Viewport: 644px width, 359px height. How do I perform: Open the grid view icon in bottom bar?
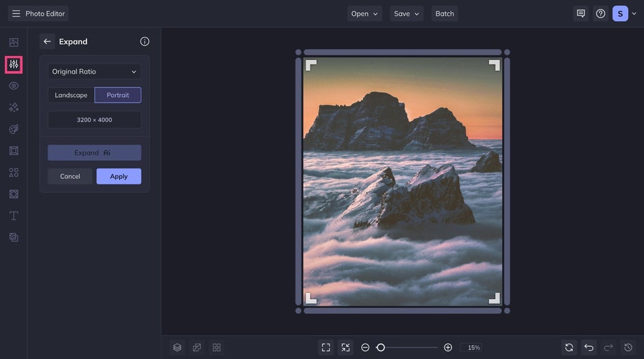tap(216, 347)
